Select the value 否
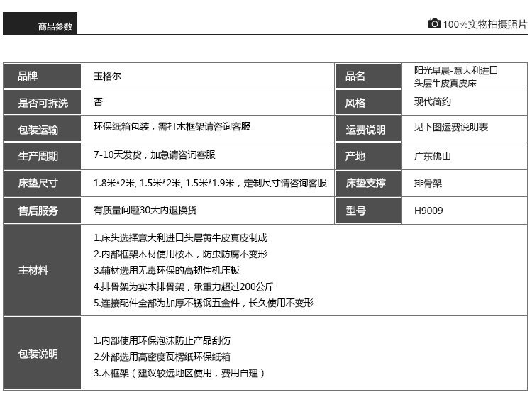532x414 pixels. click(x=98, y=101)
